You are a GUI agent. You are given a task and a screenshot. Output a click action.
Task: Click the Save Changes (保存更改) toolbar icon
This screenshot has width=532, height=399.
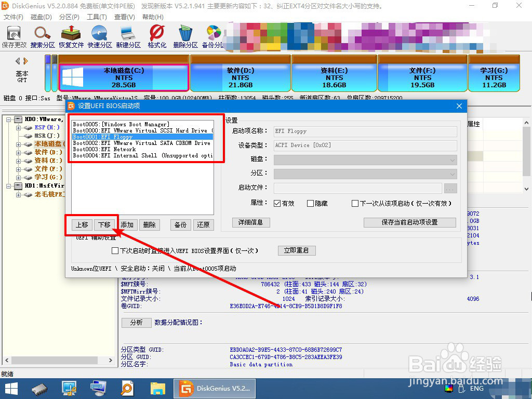pyautogui.click(x=14, y=36)
